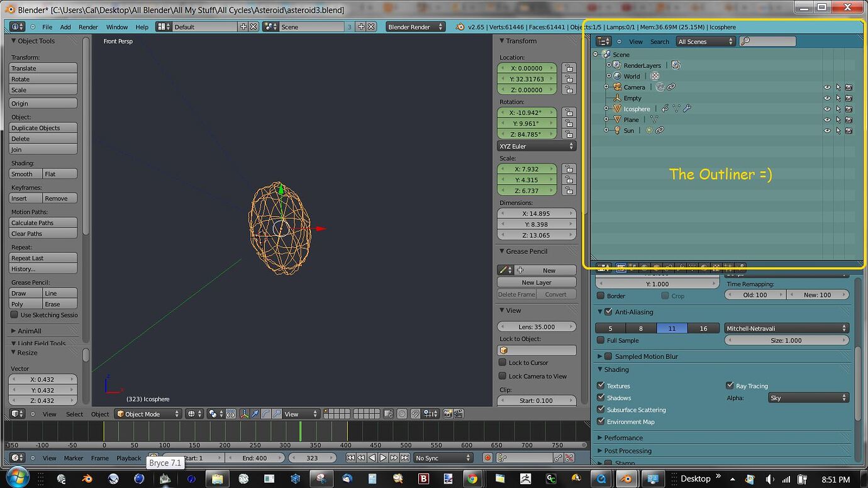The height and width of the screenshot is (488, 868).
Task: Click the Translate button
Action: pos(43,68)
